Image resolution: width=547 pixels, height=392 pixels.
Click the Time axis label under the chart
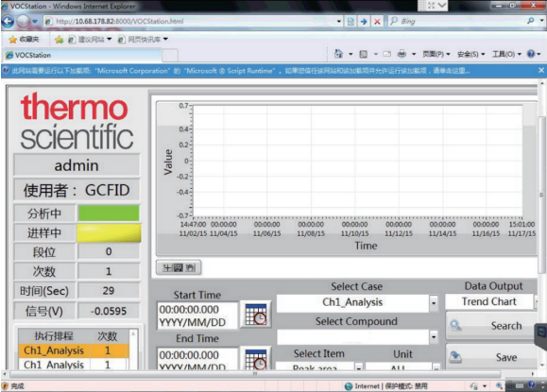click(366, 246)
